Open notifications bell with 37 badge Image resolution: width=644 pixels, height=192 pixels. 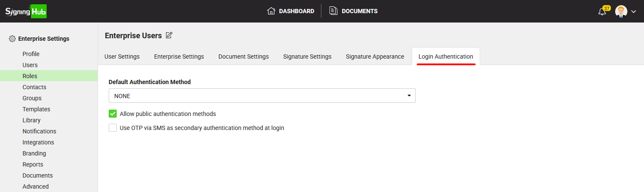(603, 11)
